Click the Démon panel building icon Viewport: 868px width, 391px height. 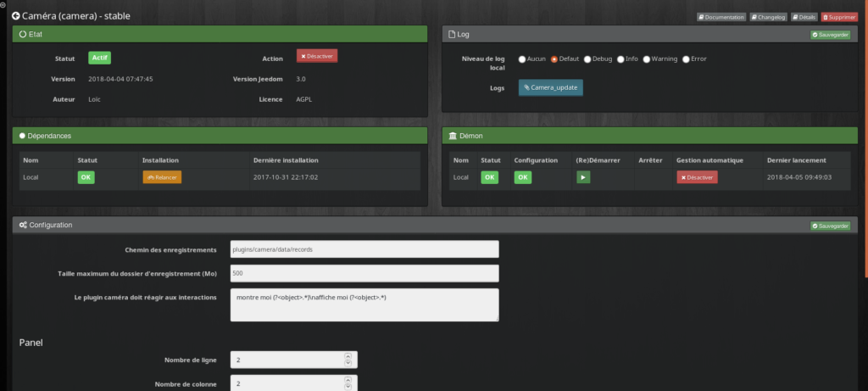coord(453,136)
